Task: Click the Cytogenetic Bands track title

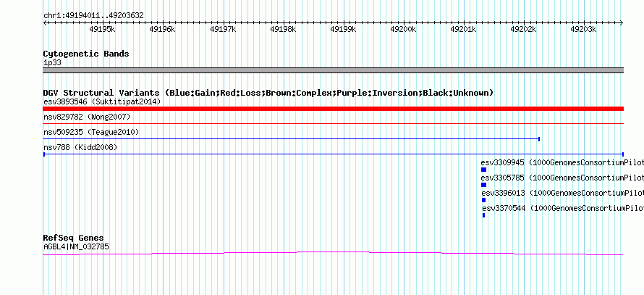Action: (x=86, y=54)
